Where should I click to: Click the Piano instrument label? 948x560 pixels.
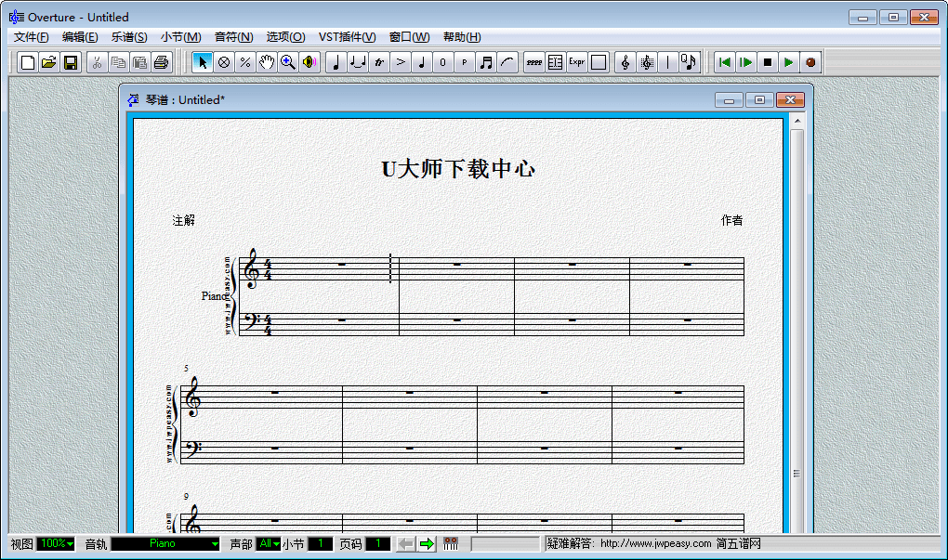214,296
